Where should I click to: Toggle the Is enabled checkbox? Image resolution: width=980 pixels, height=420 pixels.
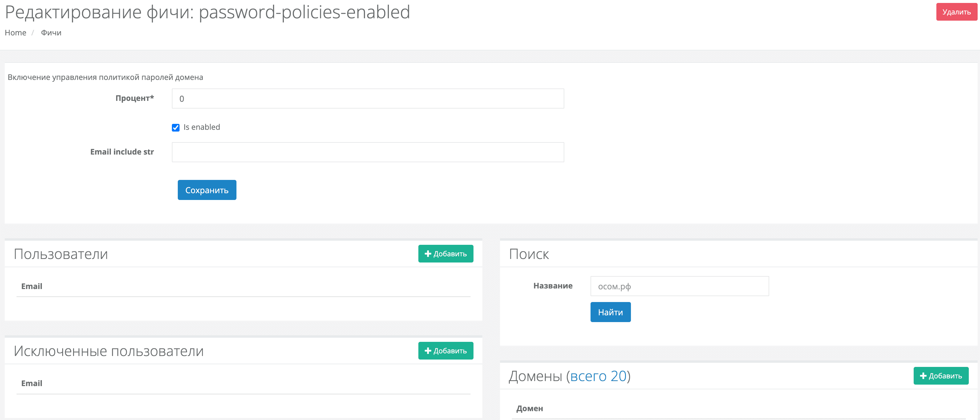[x=175, y=127]
